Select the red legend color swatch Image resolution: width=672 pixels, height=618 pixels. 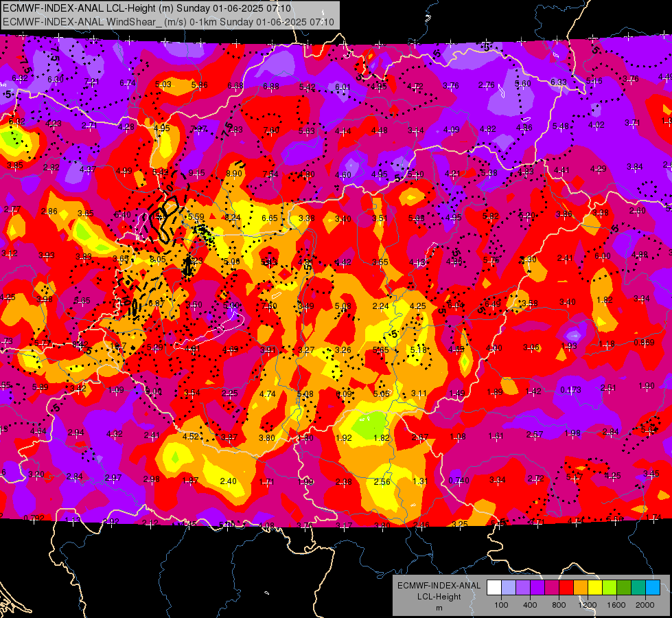click(566, 587)
